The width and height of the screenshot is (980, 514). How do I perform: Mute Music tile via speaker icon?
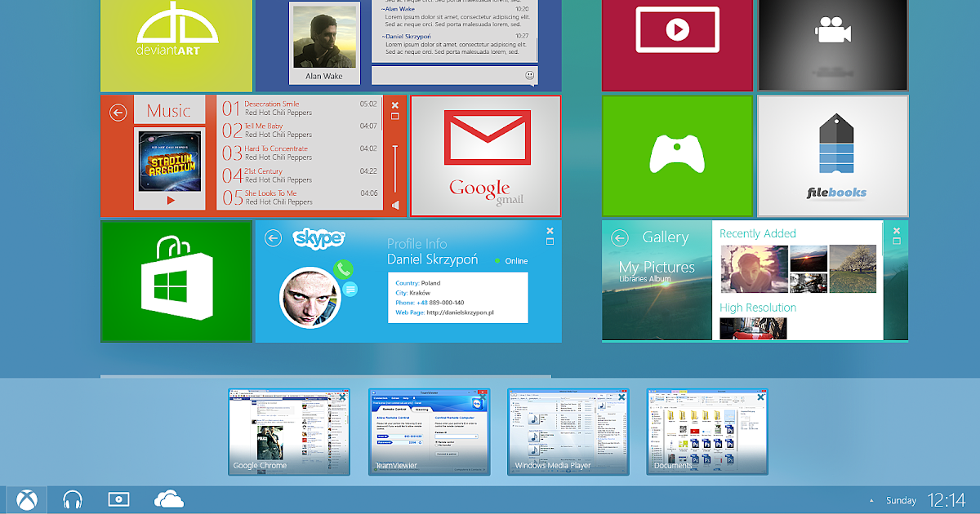(395, 205)
